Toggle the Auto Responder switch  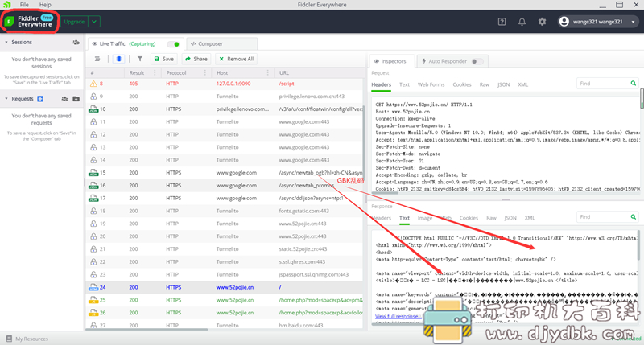coord(477,61)
